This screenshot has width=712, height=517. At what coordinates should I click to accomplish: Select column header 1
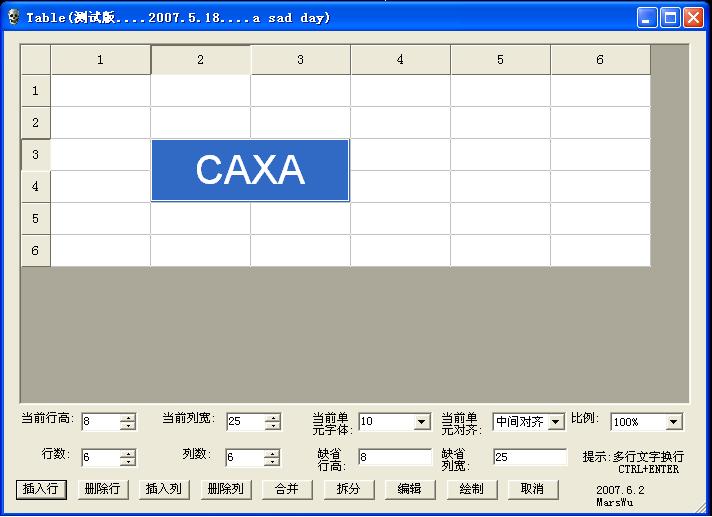coord(100,60)
